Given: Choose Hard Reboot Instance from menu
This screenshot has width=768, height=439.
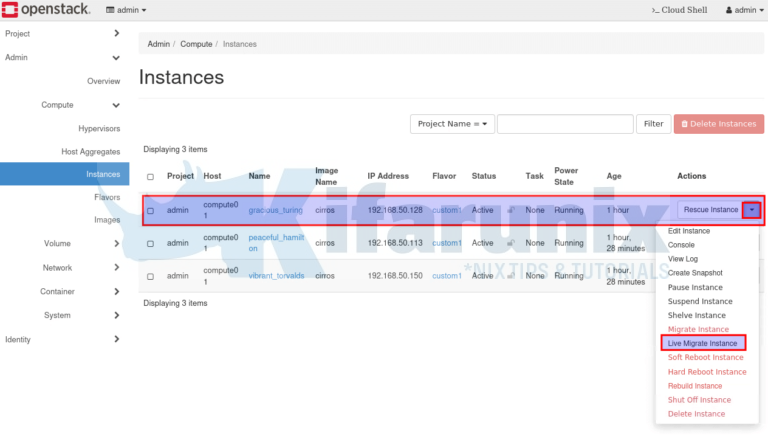Looking at the screenshot, I should pos(707,372).
